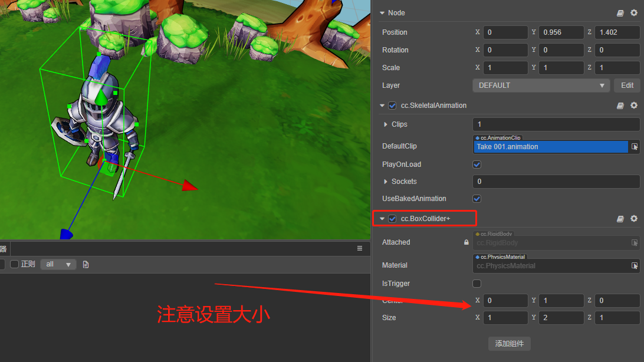Toggle the 正则 regex checkbox in console
The width and height of the screenshot is (644, 362).
point(15,264)
